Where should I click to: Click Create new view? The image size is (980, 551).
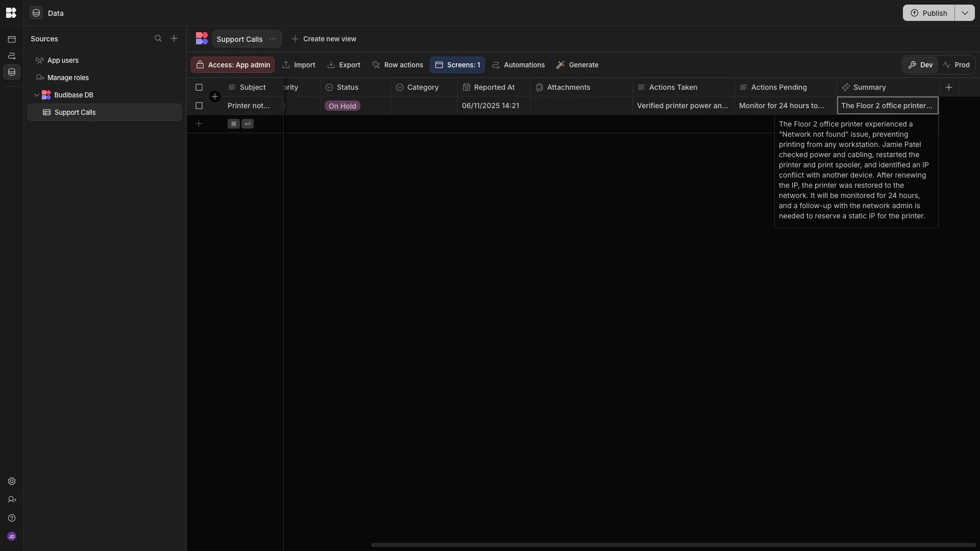(324, 39)
